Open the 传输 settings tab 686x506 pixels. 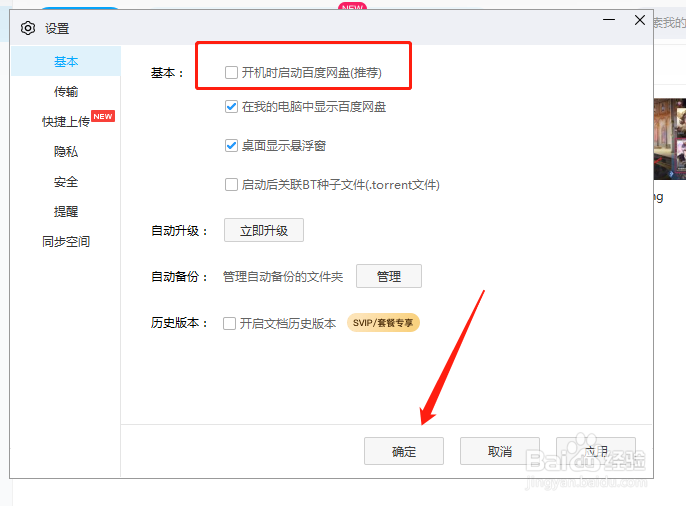[66, 91]
